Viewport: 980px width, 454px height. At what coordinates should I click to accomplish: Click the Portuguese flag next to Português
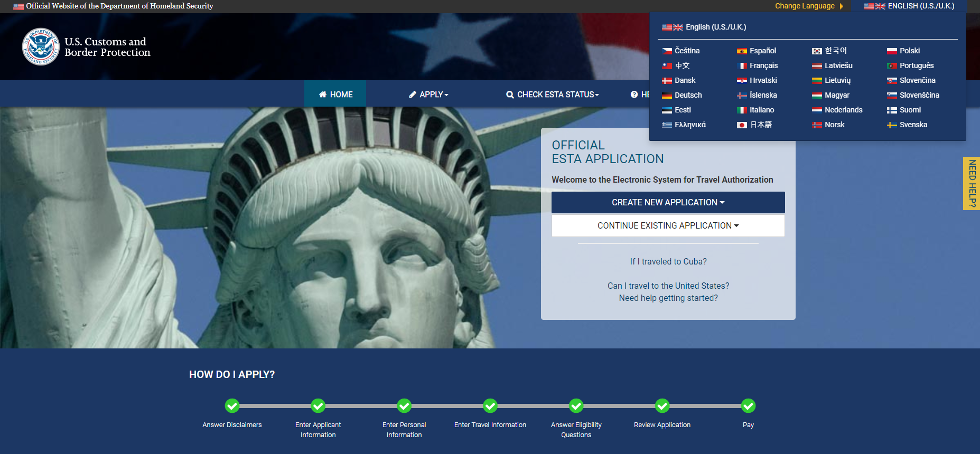pos(892,66)
